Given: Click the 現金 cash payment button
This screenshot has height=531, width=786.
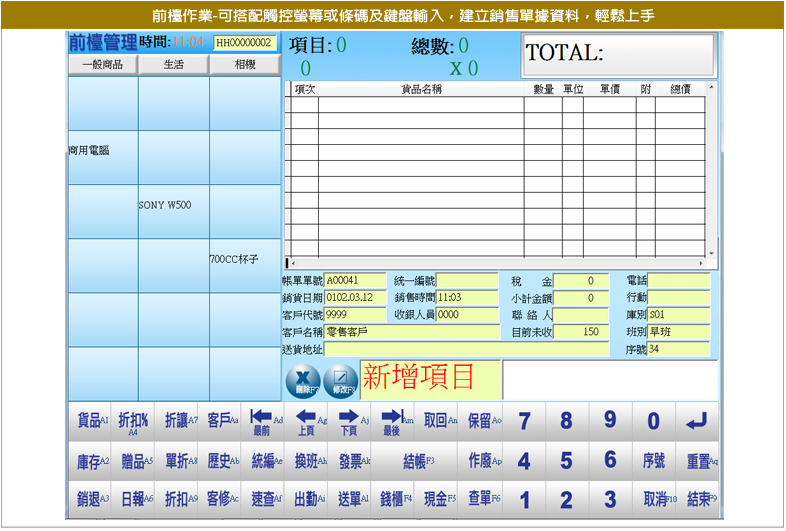Looking at the screenshot, I should [x=437, y=497].
